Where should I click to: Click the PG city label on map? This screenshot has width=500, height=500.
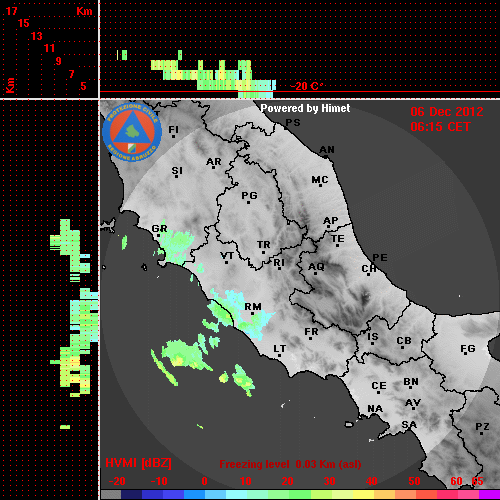point(249,196)
